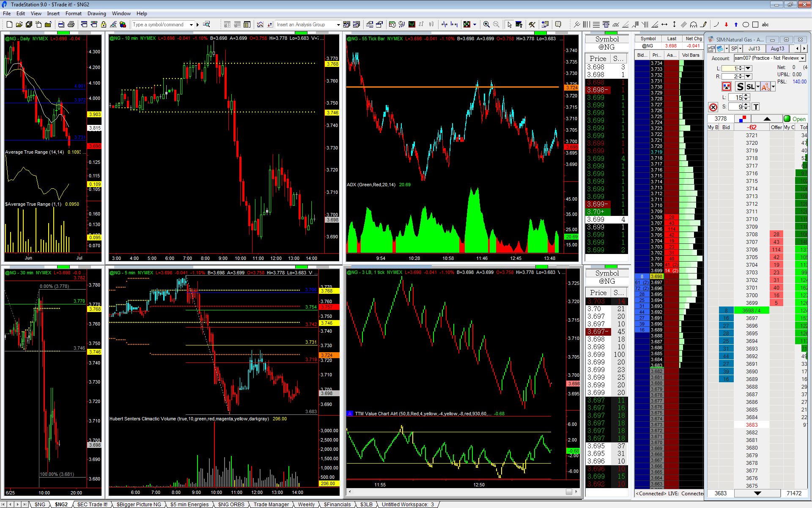Select the hammer tools icon
This screenshot has height=508, width=812.
click(532, 25)
